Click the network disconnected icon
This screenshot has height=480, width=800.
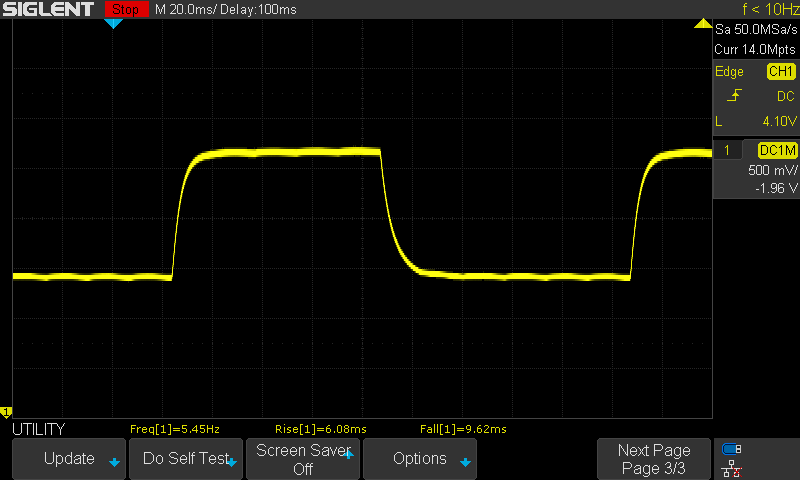(732, 469)
